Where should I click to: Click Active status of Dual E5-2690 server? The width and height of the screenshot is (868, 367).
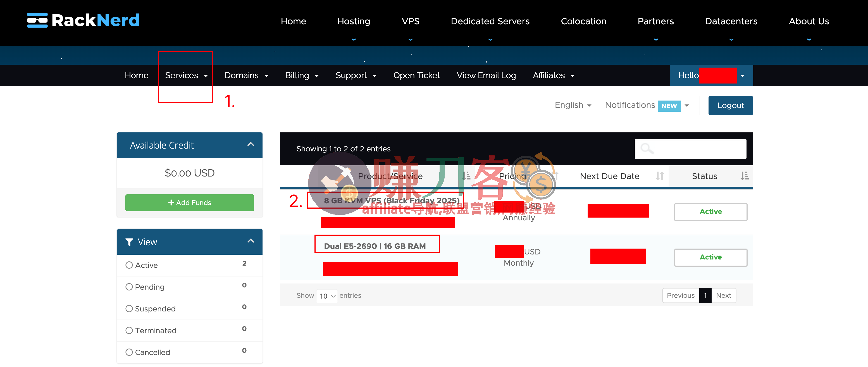click(711, 257)
